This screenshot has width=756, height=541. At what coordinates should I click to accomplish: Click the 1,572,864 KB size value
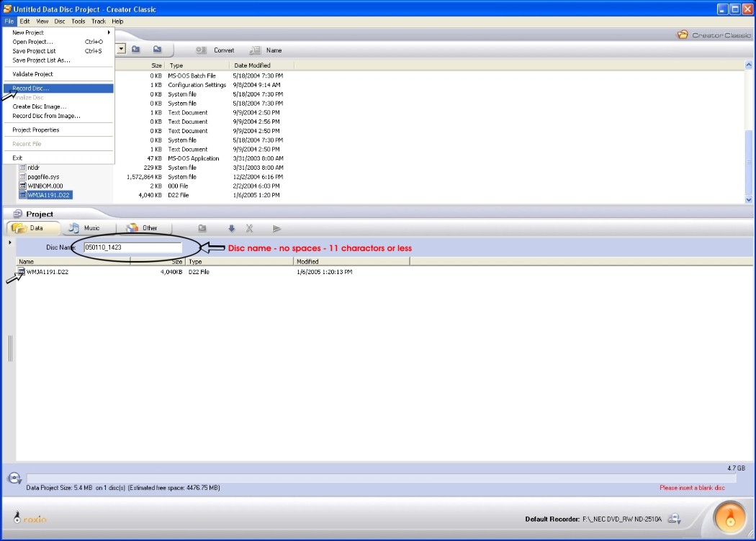pyautogui.click(x=144, y=177)
